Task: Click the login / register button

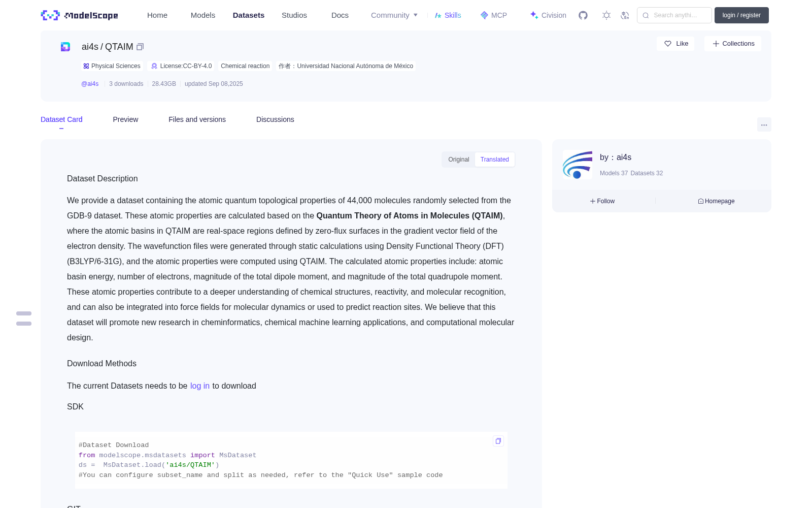Action: [x=741, y=15]
